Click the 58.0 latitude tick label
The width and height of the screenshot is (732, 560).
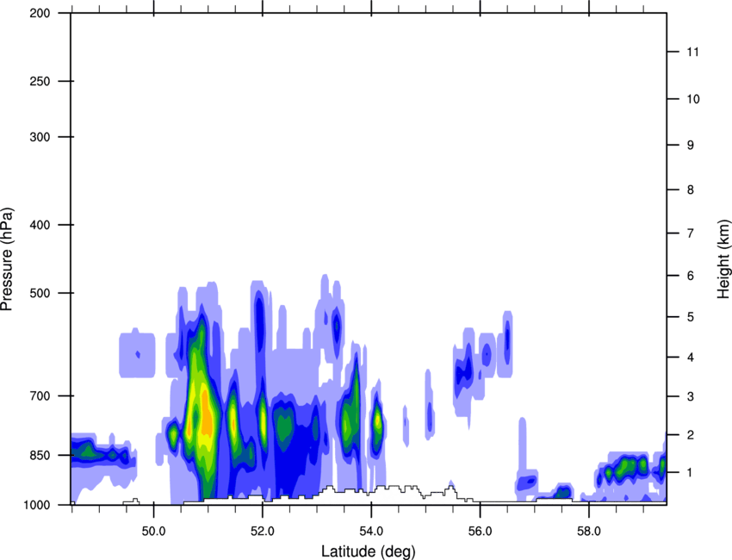coord(589,532)
